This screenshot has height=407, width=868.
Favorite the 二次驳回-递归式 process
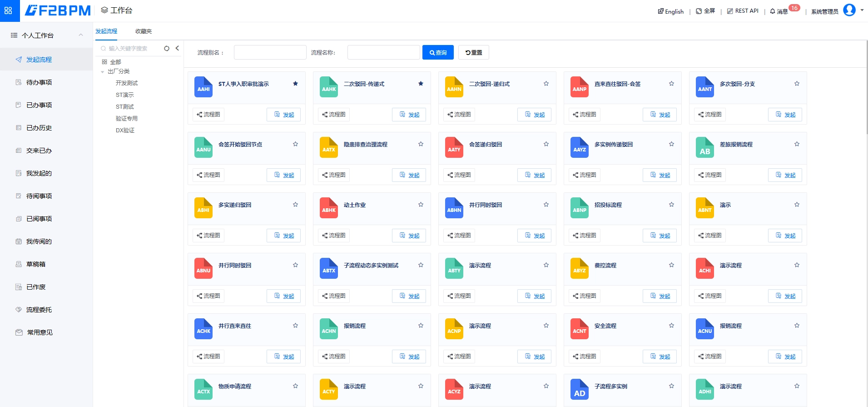pyautogui.click(x=546, y=84)
